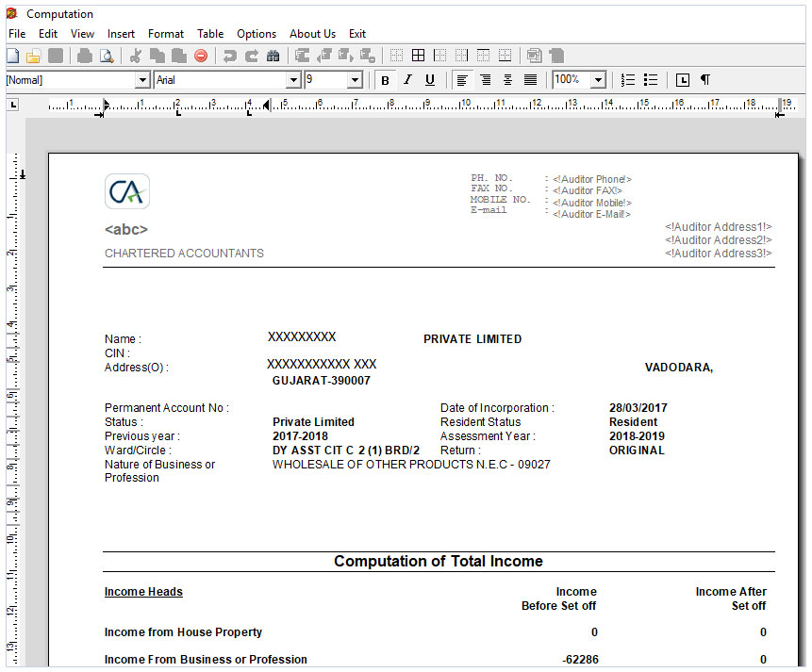Image resolution: width=812 pixels, height=672 pixels.
Task: Create a new document with the New icon
Action: point(13,56)
